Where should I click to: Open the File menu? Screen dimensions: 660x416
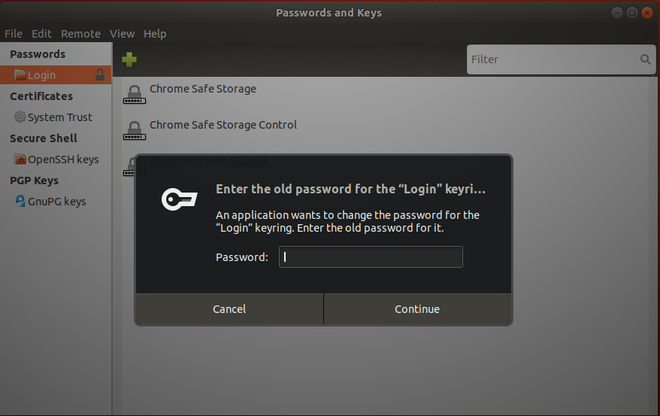pos(13,34)
